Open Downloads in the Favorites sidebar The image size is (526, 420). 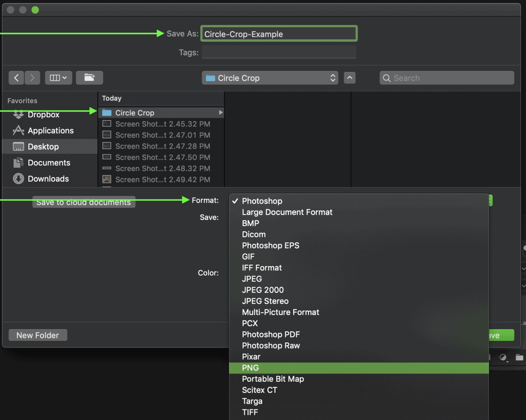pyautogui.click(x=41, y=178)
